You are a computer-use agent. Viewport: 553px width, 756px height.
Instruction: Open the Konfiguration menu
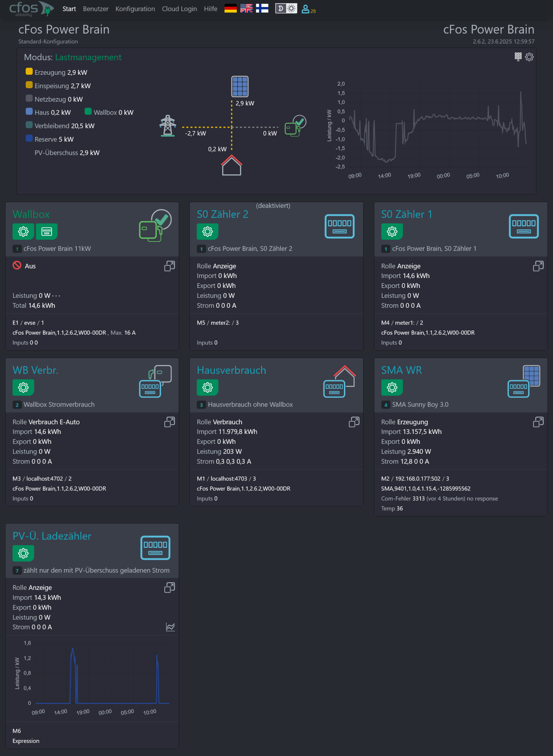tap(135, 9)
